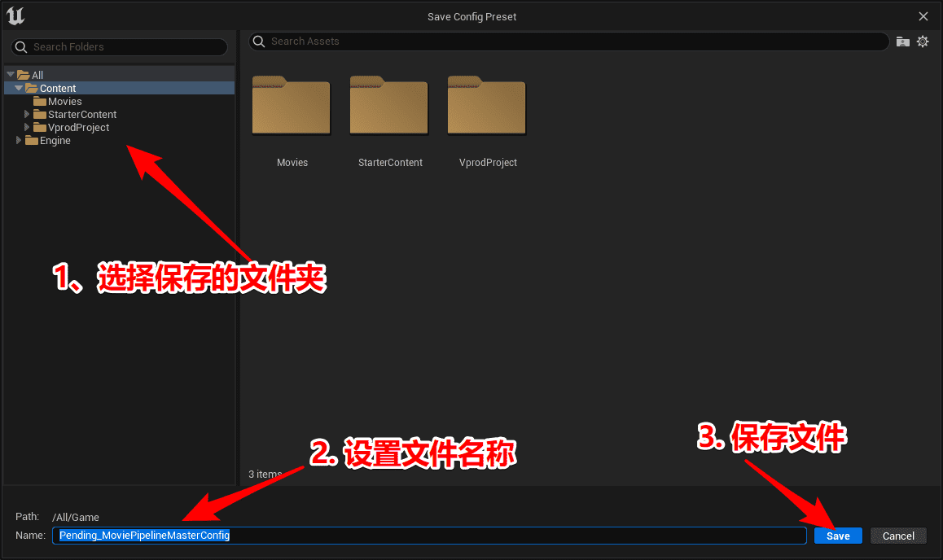Select the Movies folder in tree
943x560 pixels.
tap(64, 102)
